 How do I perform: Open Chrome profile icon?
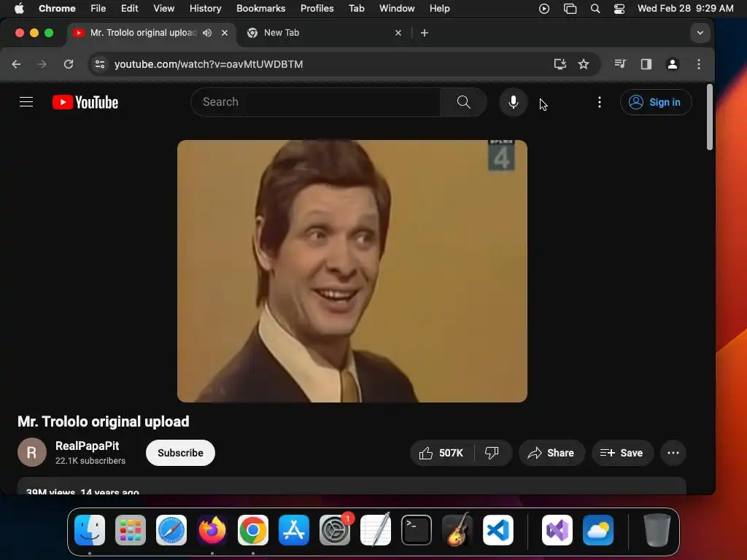[x=672, y=64]
